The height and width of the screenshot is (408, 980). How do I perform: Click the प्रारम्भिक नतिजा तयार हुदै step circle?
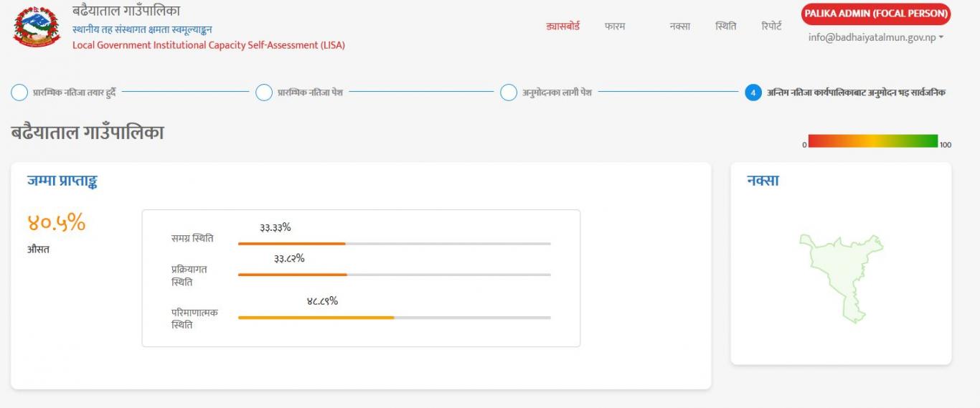click(19, 92)
